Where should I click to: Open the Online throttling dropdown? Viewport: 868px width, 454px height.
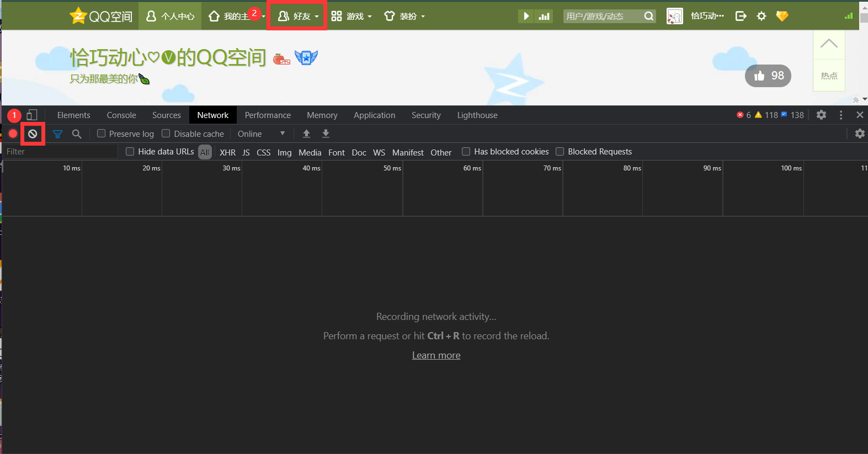(x=262, y=133)
